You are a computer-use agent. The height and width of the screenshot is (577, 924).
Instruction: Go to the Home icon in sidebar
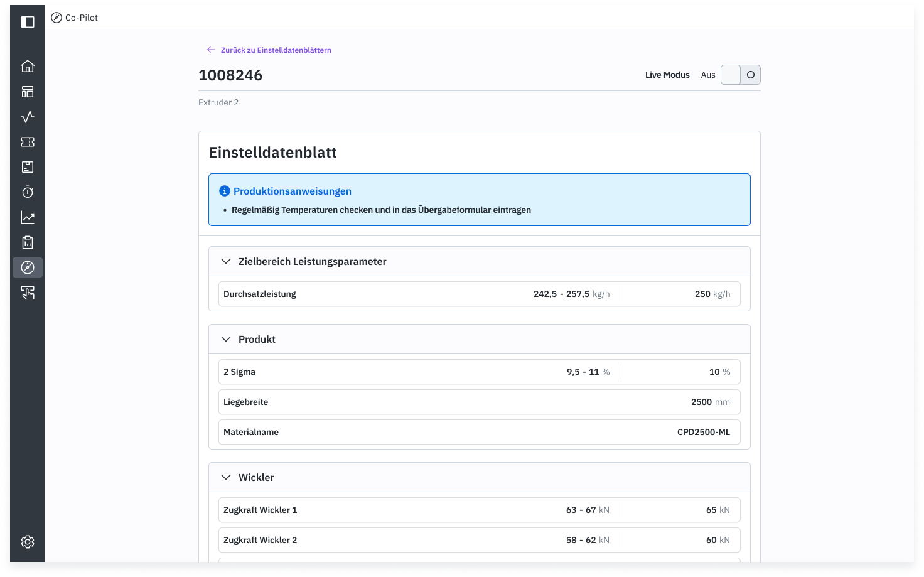28,67
